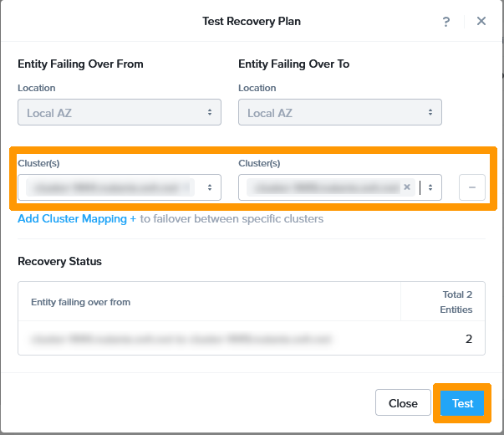
Task: Open the failing over to Location dropdown
Action: (339, 112)
